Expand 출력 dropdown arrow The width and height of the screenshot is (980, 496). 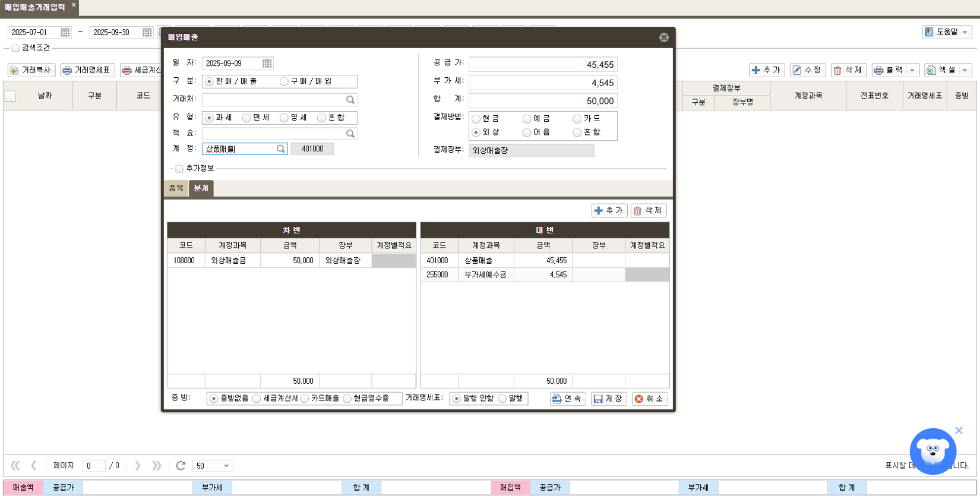913,70
